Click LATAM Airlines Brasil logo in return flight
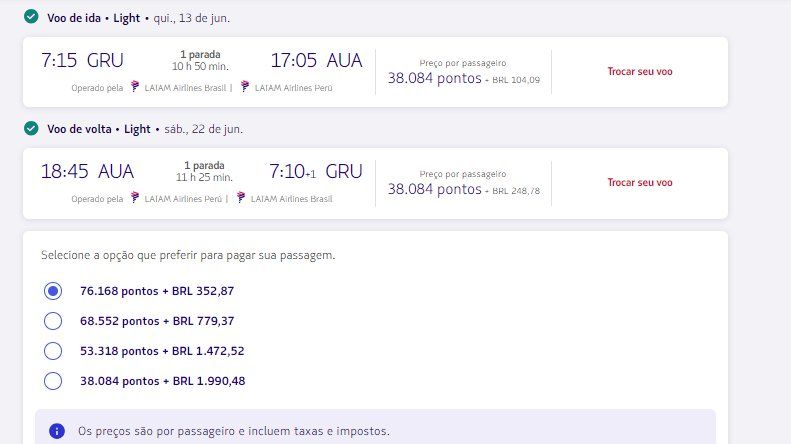 pyautogui.click(x=242, y=198)
